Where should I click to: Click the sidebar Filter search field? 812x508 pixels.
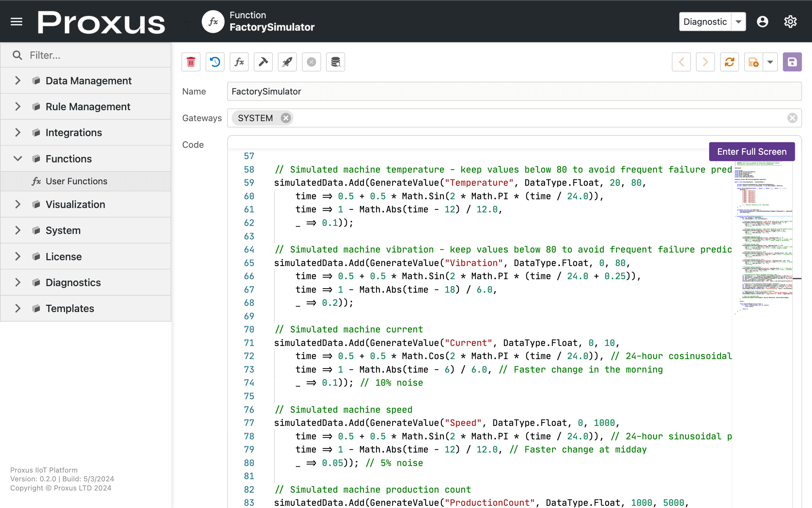95,55
